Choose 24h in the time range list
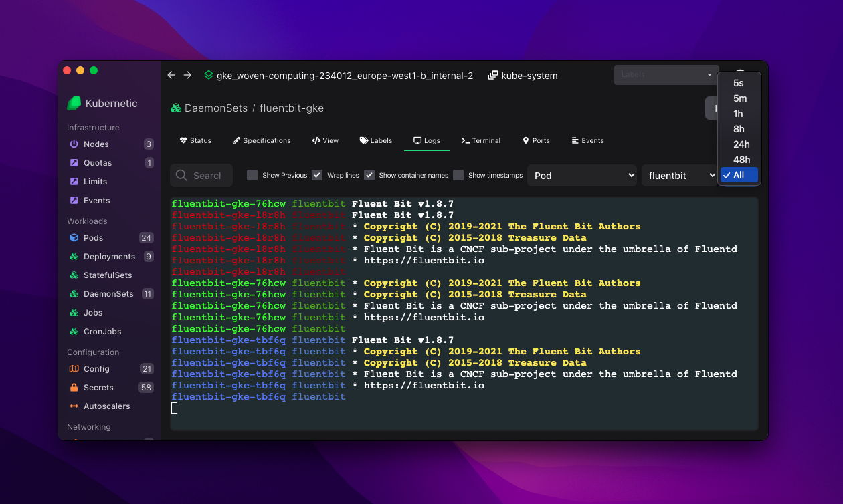 [739, 144]
